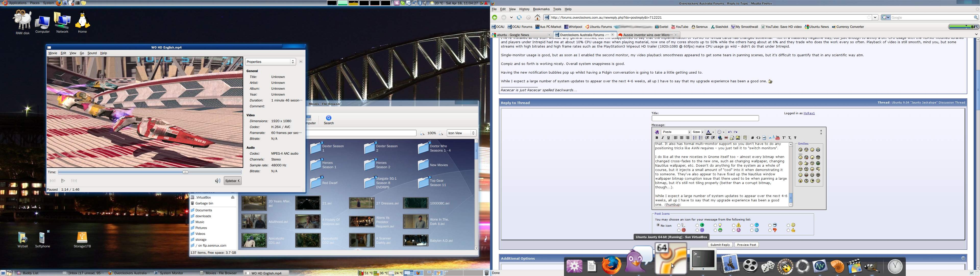Click the Sidebar button in movie player
Screen dimensions: 980x276
232,181
